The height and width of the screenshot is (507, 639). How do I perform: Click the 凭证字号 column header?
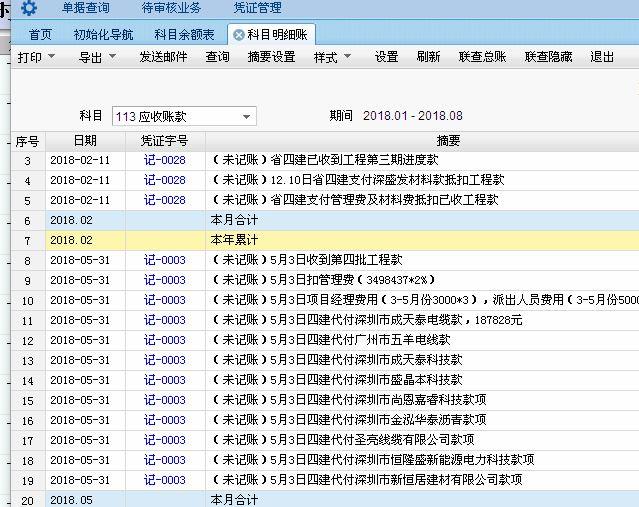164,141
